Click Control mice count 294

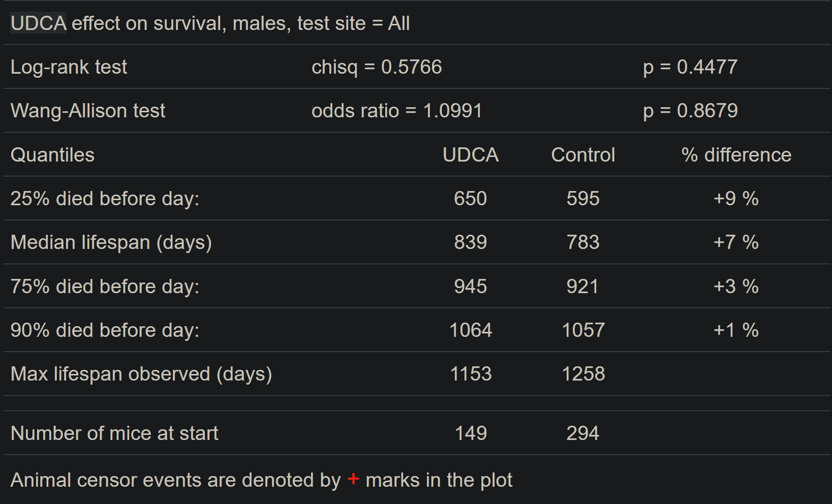(x=583, y=433)
